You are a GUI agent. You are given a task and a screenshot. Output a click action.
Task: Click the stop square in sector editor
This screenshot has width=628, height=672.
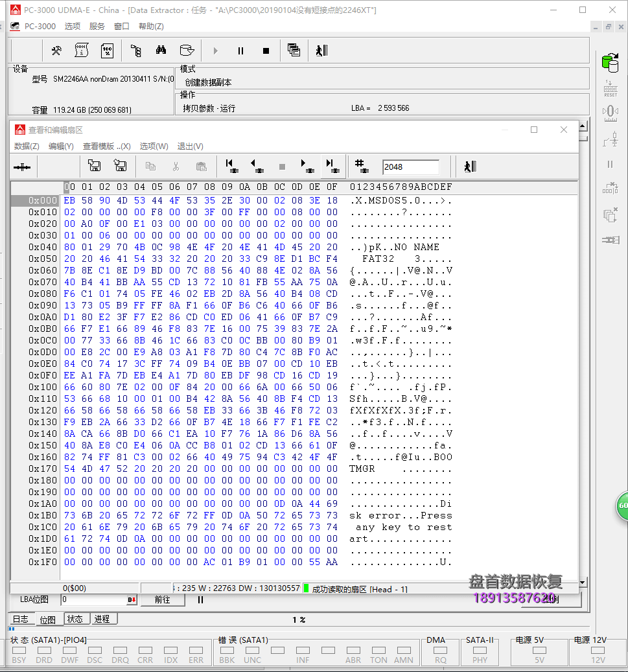(x=282, y=167)
